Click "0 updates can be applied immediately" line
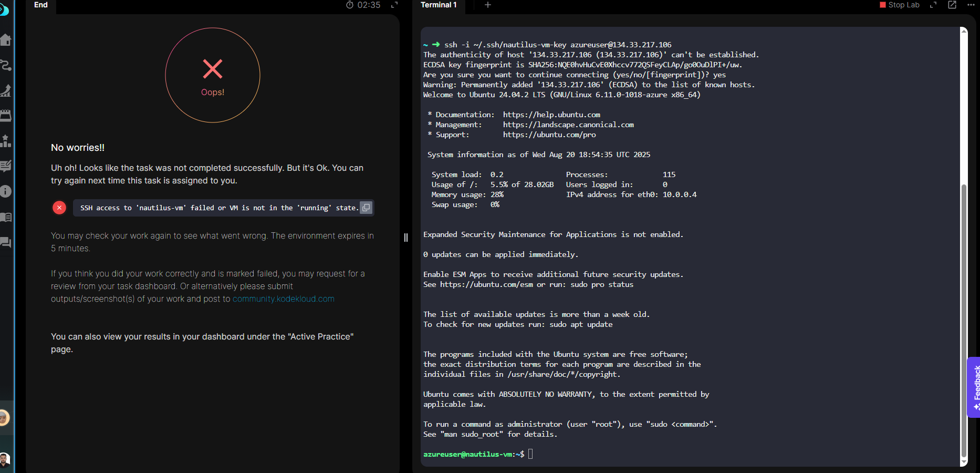This screenshot has width=980, height=473. 501,254
